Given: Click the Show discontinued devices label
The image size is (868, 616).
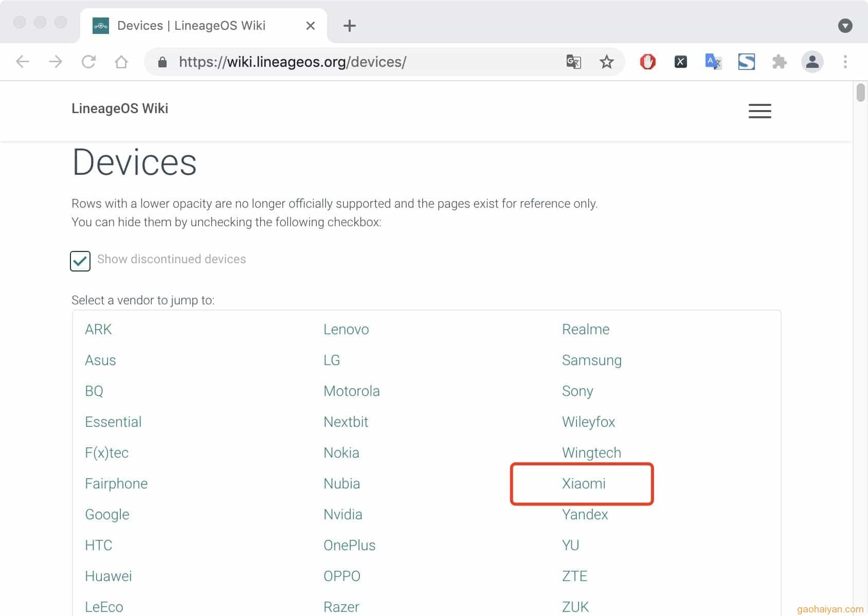Looking at the screenshot, I should 171,259.
